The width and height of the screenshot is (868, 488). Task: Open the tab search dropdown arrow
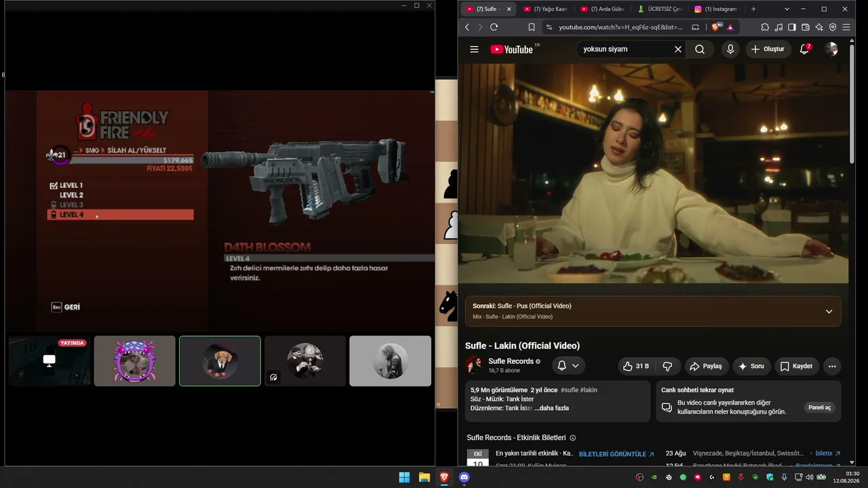[x=787, y=9]
